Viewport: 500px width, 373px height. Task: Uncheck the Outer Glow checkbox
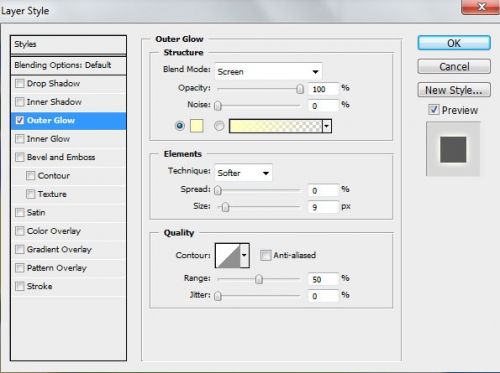[x=20, y=120]
